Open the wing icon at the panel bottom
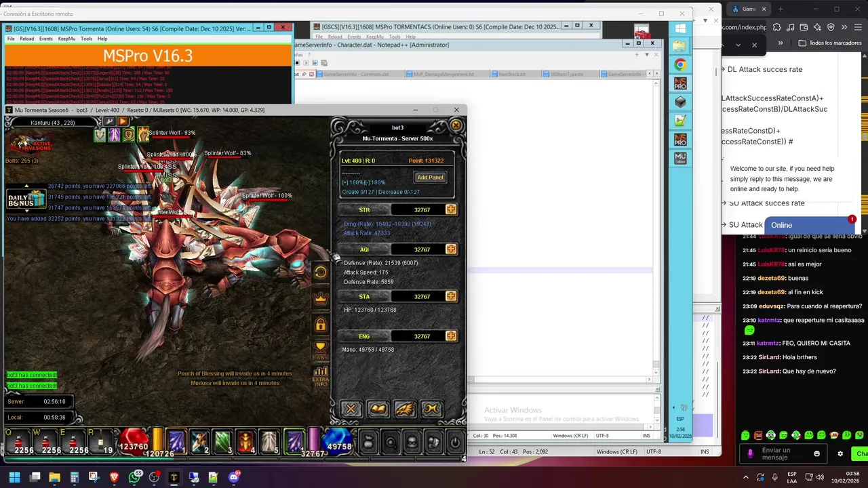Image resolution: width=868 pixels, height=488 pixels. [x=404, y=409]
